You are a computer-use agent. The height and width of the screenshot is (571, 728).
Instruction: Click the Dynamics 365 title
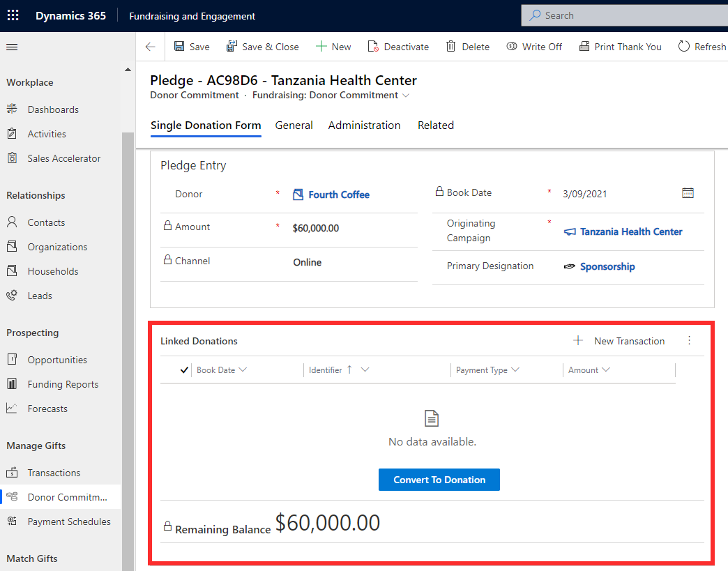coord(70,15)
